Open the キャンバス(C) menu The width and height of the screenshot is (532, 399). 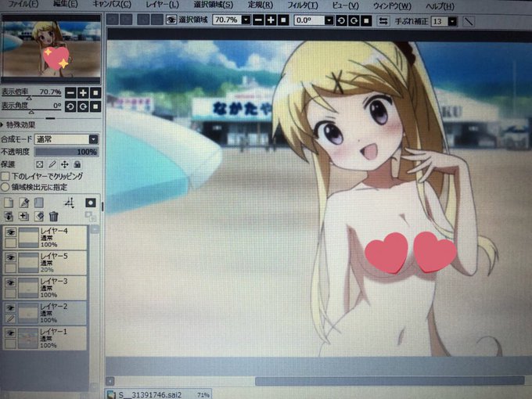tap(112, 5)
